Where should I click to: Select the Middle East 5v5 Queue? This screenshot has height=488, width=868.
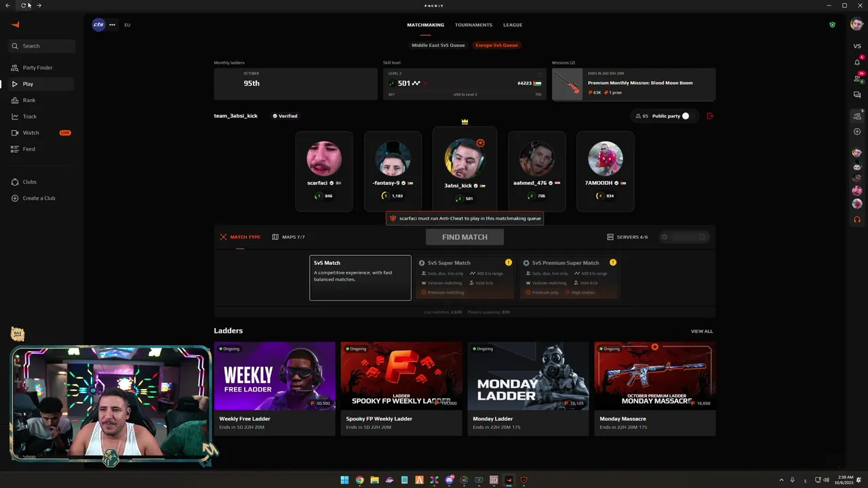[x=438, y=45]
